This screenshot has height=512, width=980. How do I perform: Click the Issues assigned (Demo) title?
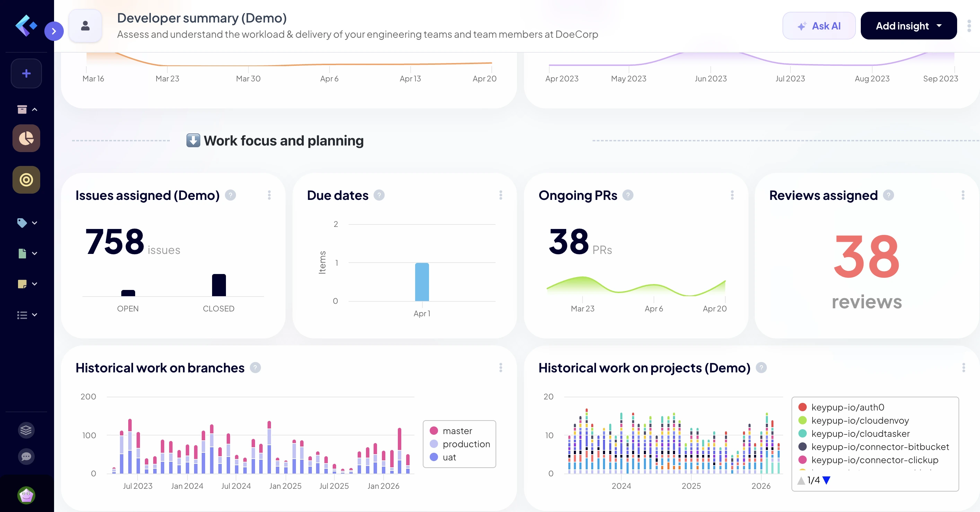coord(148,195)
